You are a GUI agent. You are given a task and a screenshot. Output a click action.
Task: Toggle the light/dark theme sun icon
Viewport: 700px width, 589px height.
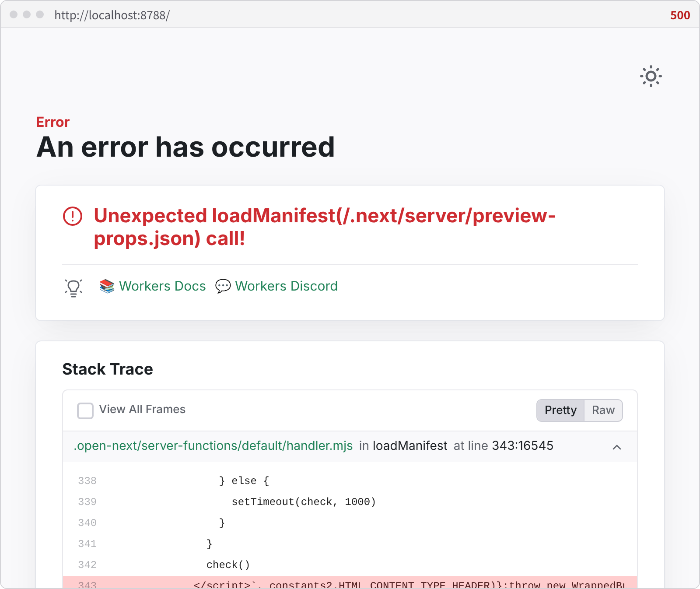tap(651, 76)
